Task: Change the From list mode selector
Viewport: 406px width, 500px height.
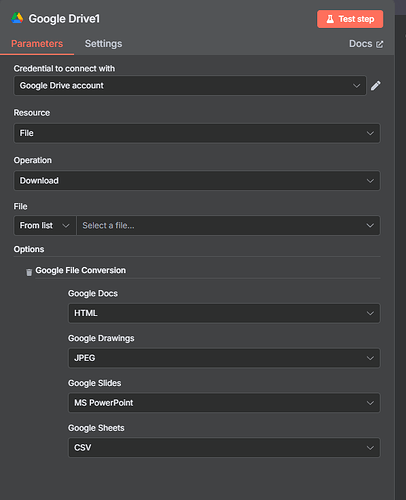Action: (x=45, y=226)
